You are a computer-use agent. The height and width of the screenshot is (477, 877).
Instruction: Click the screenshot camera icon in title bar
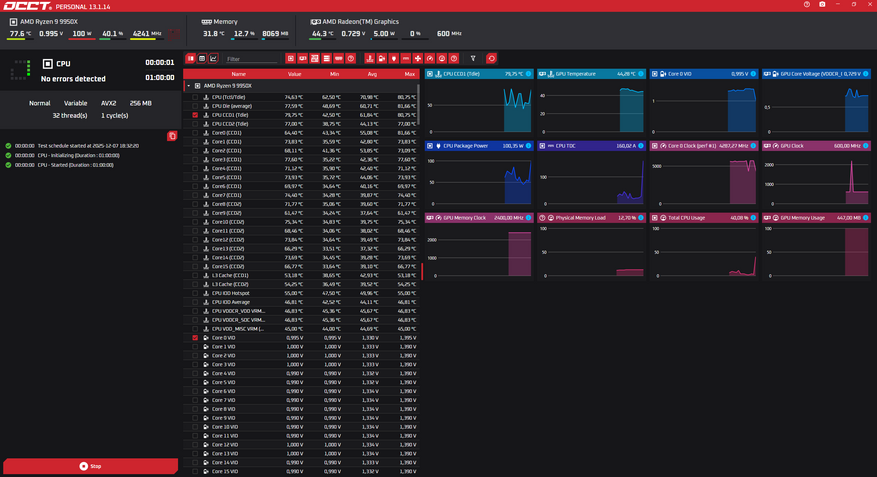pos(822,5)
